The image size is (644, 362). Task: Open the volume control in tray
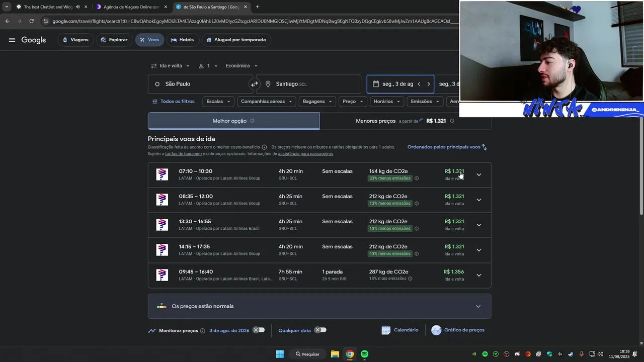(600, 354)
